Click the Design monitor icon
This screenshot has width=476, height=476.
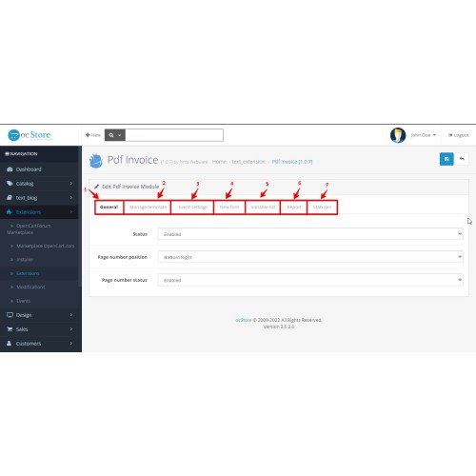point(10,315)
